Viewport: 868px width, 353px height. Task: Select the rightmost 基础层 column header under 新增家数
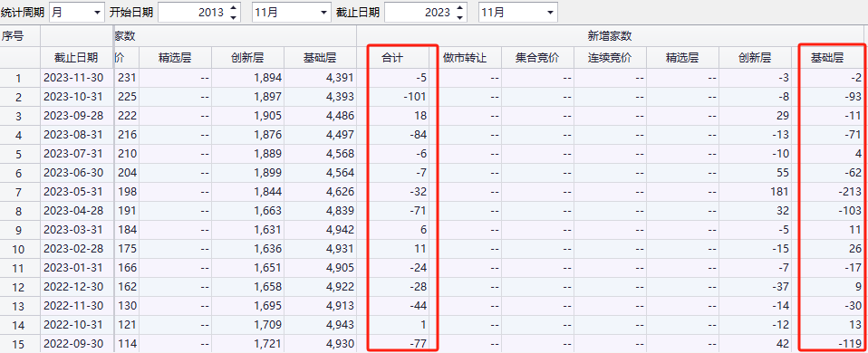pos(826,57)
